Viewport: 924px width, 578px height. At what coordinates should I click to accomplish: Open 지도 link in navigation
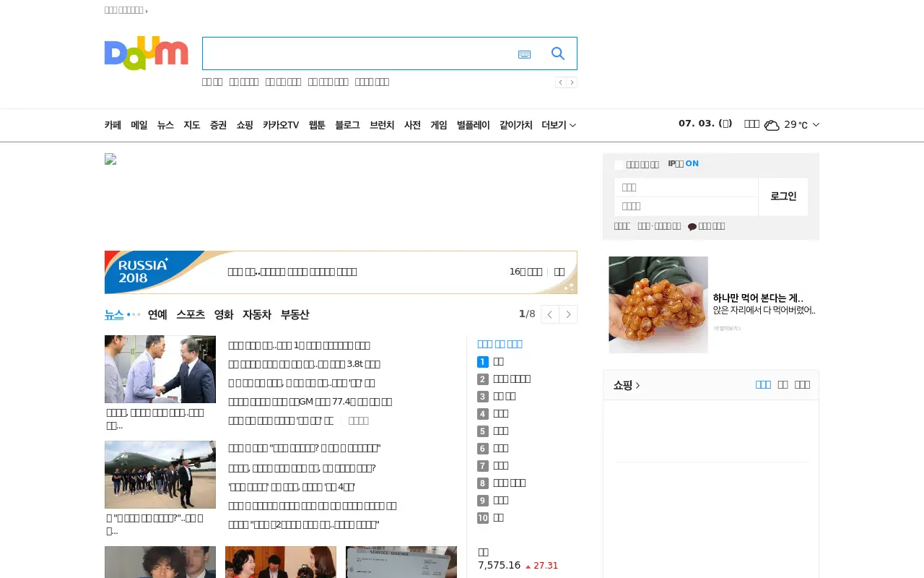[191, 125]
